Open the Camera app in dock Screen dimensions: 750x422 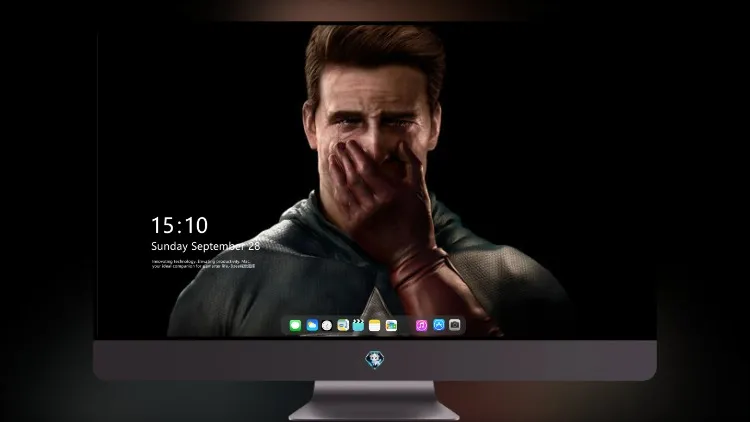pyautogui.click(x=455, y=325)
